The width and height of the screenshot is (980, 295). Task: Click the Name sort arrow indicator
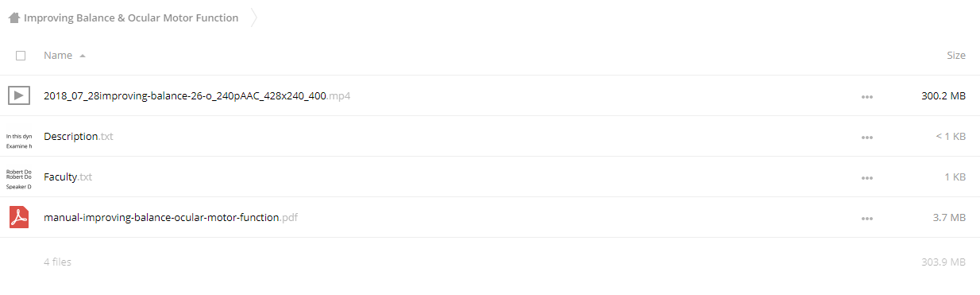coord(83,56)
